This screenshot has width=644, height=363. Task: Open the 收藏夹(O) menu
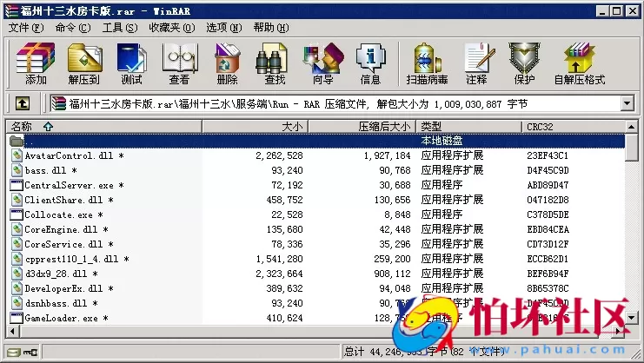172,28
